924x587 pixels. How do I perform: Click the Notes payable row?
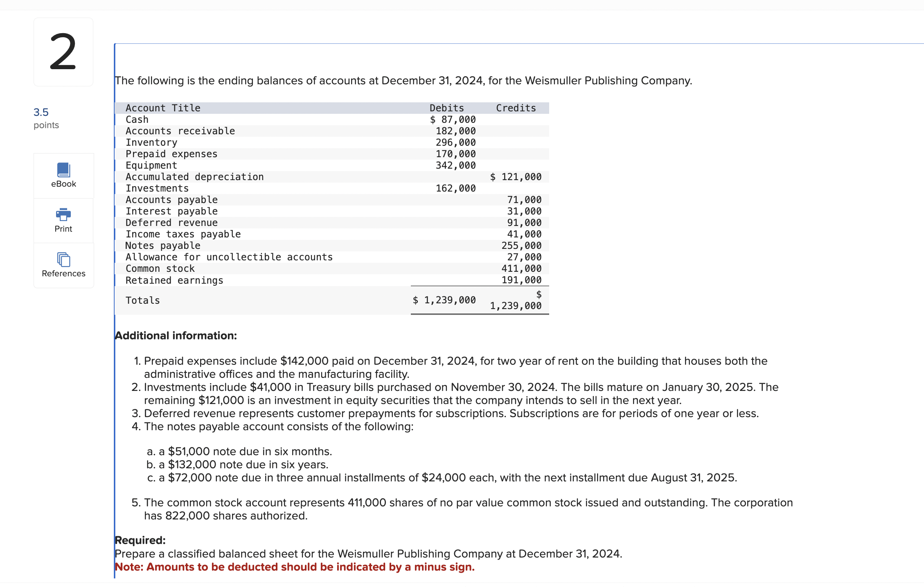click(x=163, y=246)
